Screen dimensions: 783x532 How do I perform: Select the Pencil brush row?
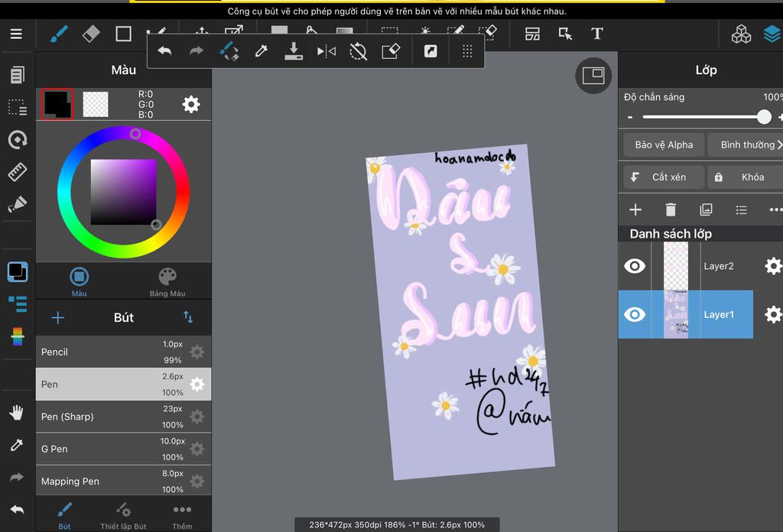coord(123,352)
